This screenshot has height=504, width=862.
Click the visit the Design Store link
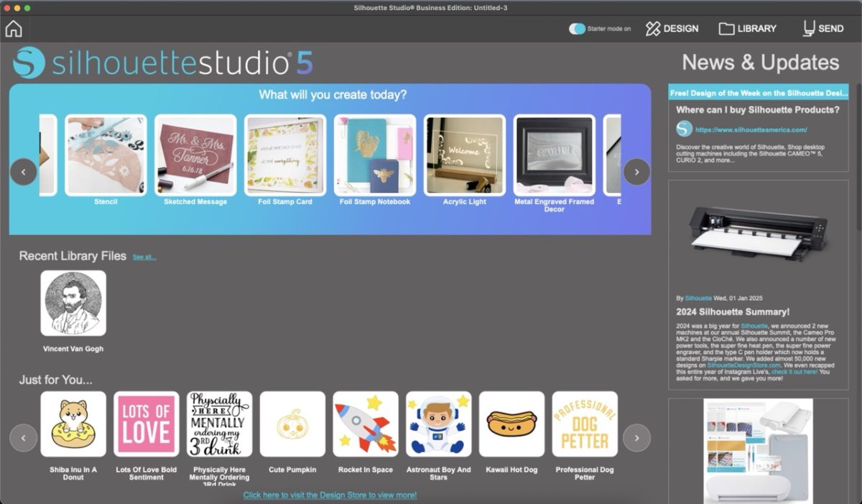coord(330,495)
